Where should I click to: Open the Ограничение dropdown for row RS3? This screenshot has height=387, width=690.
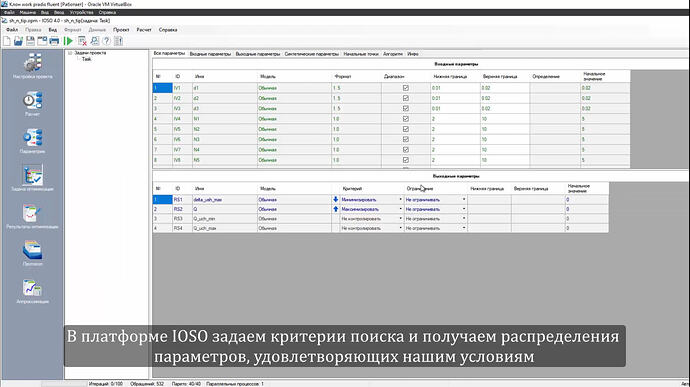(x=464, y=219)
